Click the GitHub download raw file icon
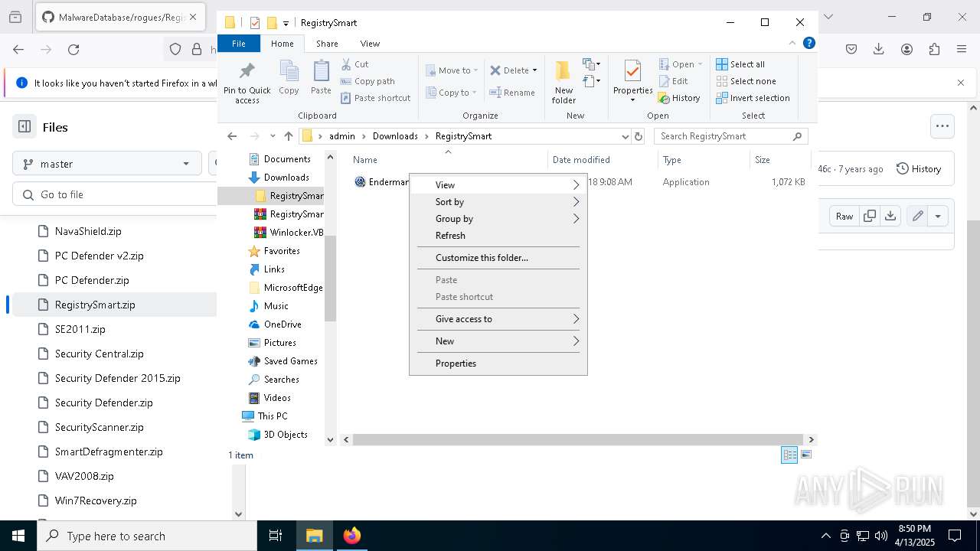The image size is (980, 551). tap(890, 216)
